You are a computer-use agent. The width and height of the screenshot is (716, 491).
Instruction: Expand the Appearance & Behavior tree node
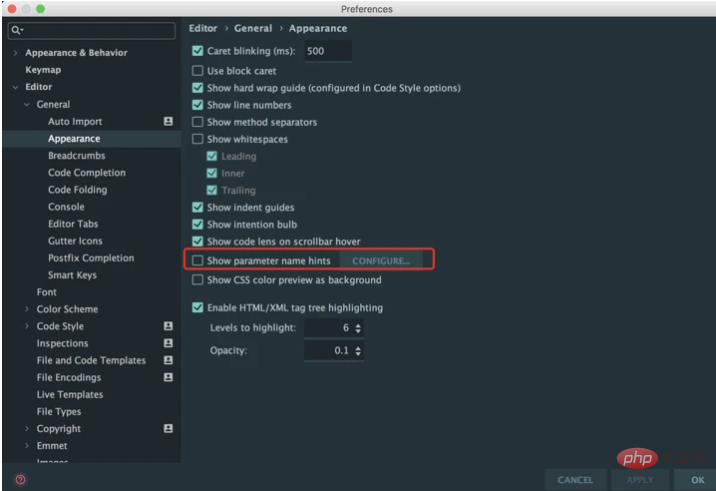click(16, 53)
